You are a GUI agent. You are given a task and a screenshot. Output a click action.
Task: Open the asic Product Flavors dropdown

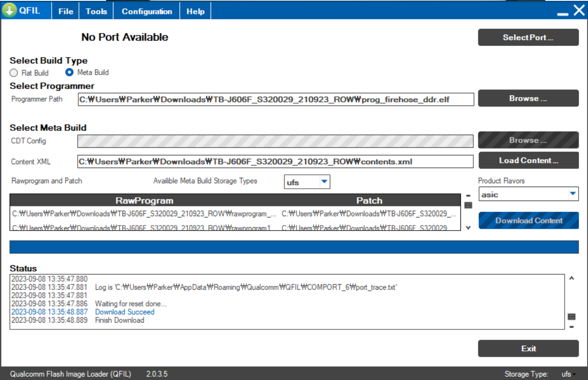(528, 194)
